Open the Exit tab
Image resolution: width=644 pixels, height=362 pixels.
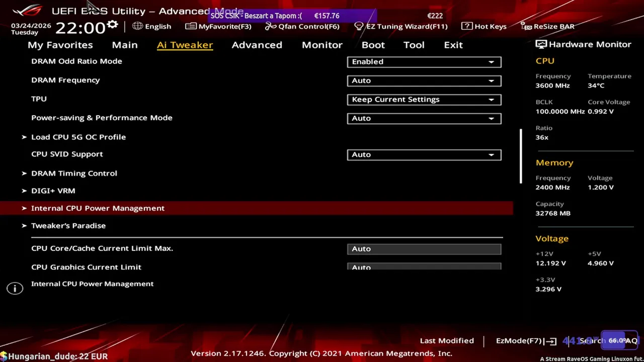[453, 45]
